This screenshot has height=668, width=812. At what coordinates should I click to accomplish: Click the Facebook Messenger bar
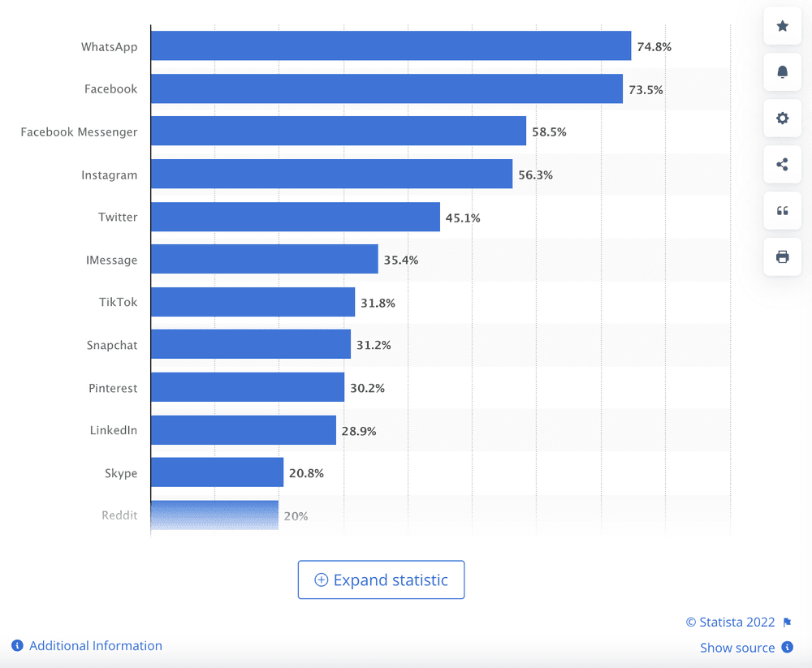341,131
